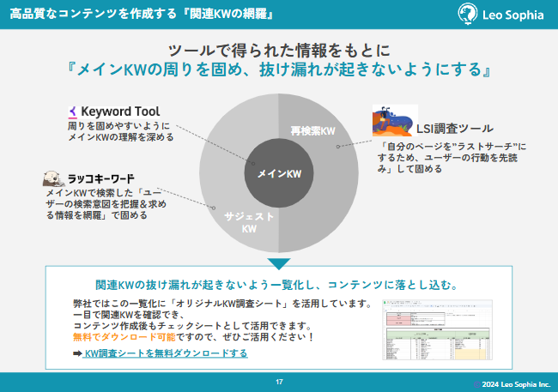Click the teal headline メインKWの周りを固め

[155, 69]
